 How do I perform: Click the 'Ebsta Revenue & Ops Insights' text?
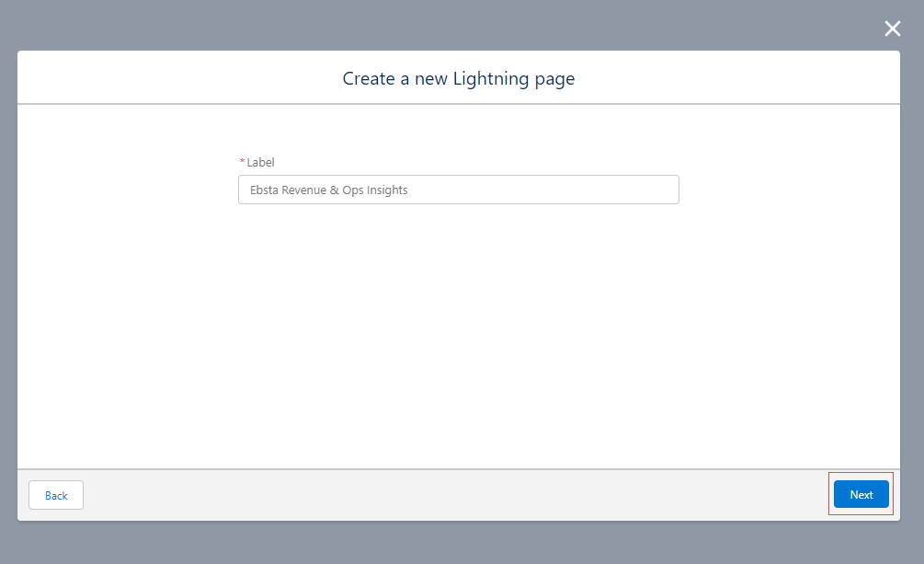pyautogui.click(x=328, y=190)
